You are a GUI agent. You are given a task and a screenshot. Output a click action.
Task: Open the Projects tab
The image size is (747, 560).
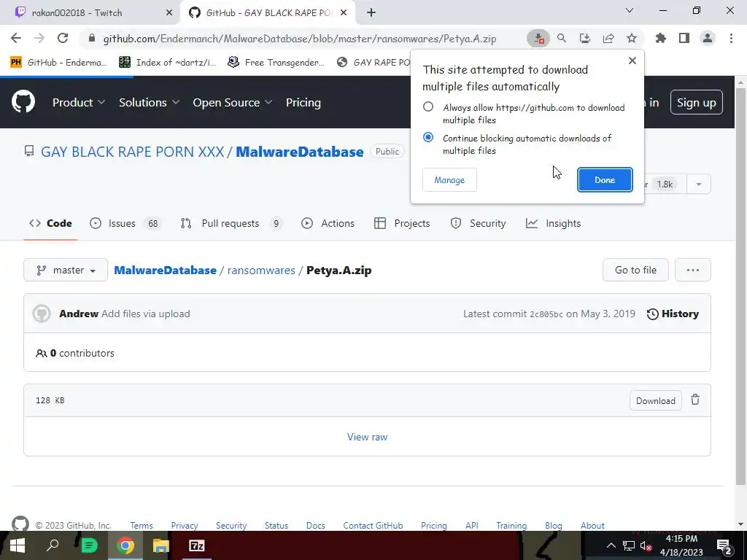[x=402, y=223]
